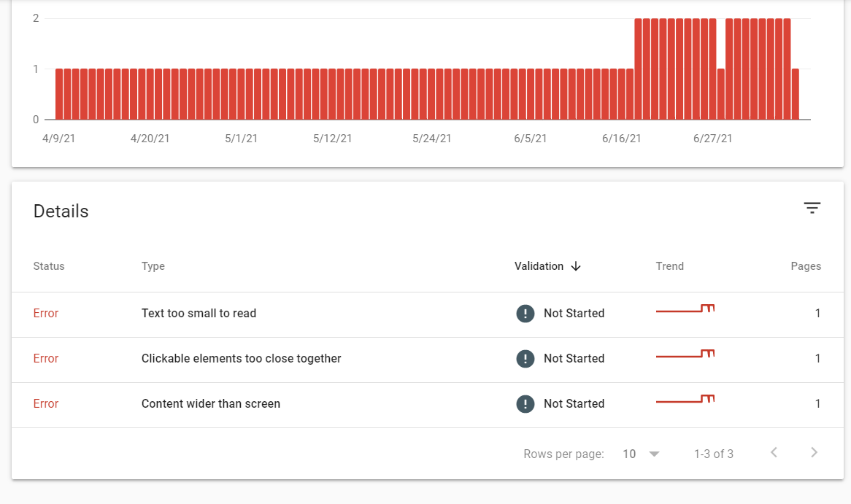Open 'Clickable elements too close together' issue
Image resolution: width=851 pixels, height=504 pixels.
pos(242,359)
